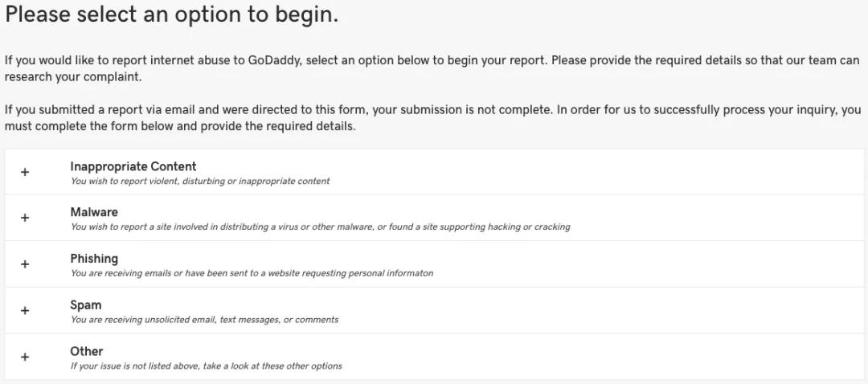Select the Spam heading
868x384 pixels.
(x=86, y=305)
